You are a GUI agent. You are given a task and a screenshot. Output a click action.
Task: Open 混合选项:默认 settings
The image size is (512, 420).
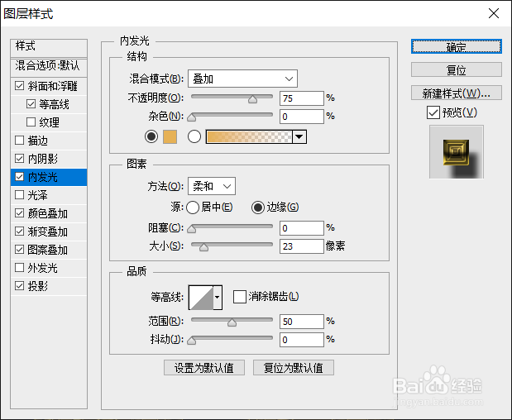pos(49,67)
